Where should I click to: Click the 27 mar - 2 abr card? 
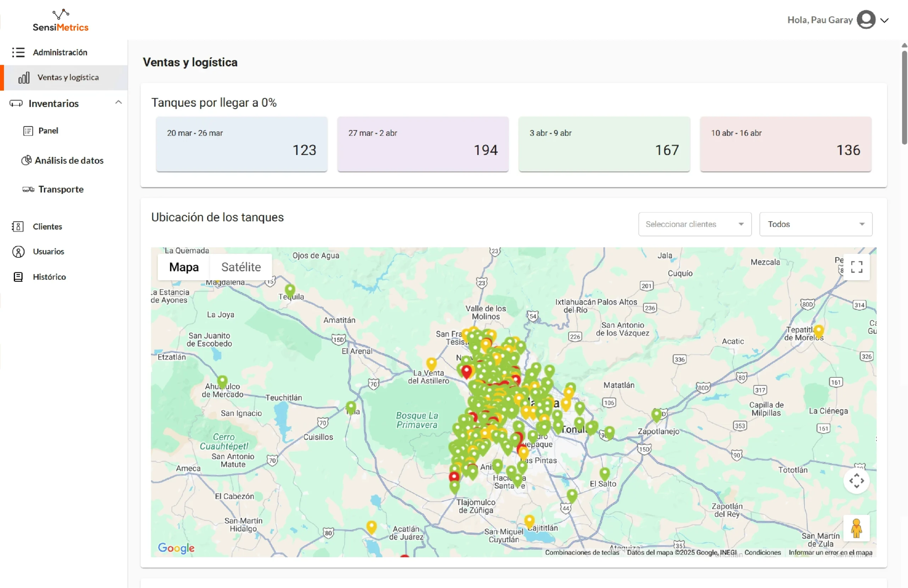click(x=423, y=144)
